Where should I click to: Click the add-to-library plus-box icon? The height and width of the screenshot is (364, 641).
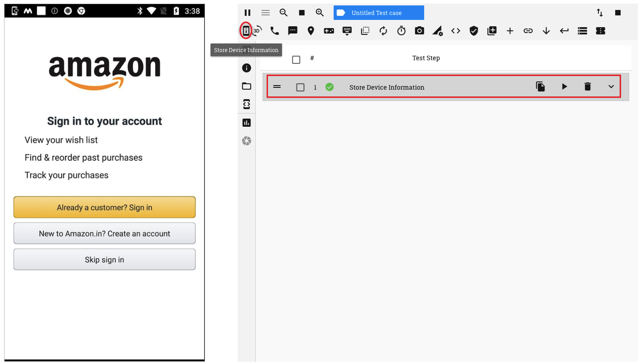point(492,30)
